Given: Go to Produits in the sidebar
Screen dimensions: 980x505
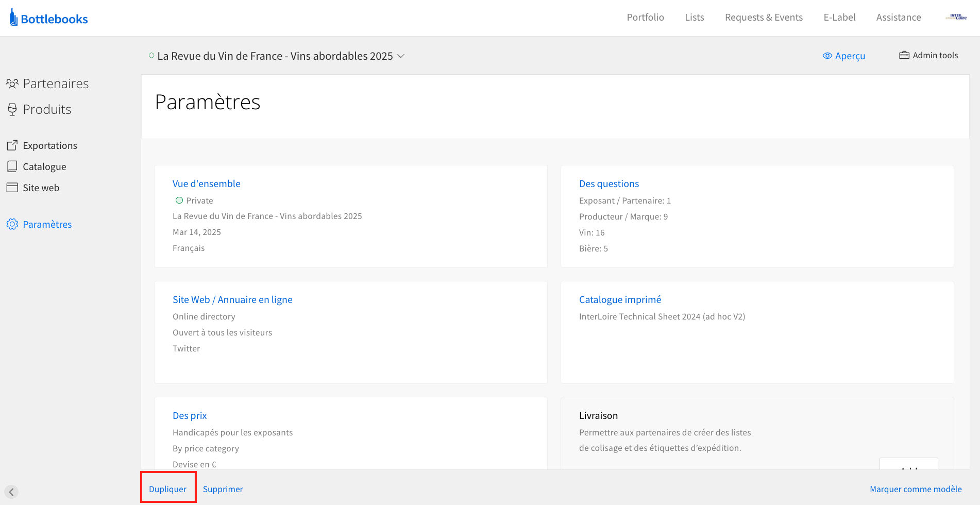Looking at the screenshot, I should [x=47, y=109].
